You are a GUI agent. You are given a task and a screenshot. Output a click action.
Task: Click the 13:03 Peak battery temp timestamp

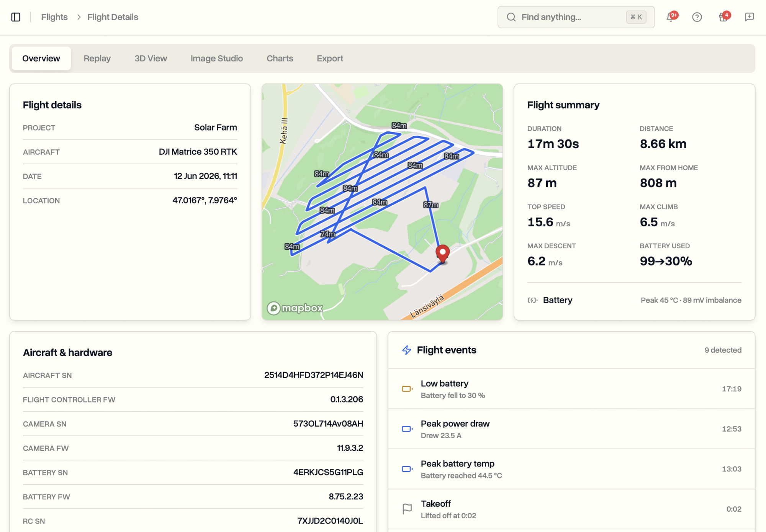pyautogui.click(x=732, y=469)
